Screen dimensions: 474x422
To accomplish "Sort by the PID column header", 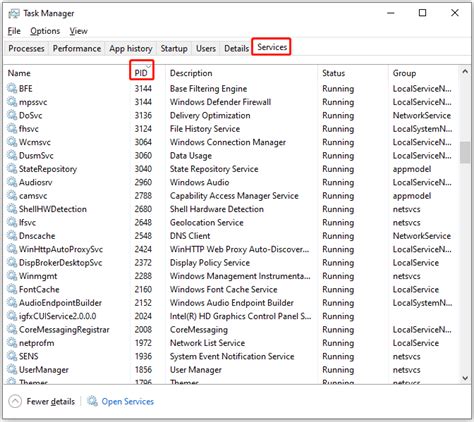I will pos(141,73).
